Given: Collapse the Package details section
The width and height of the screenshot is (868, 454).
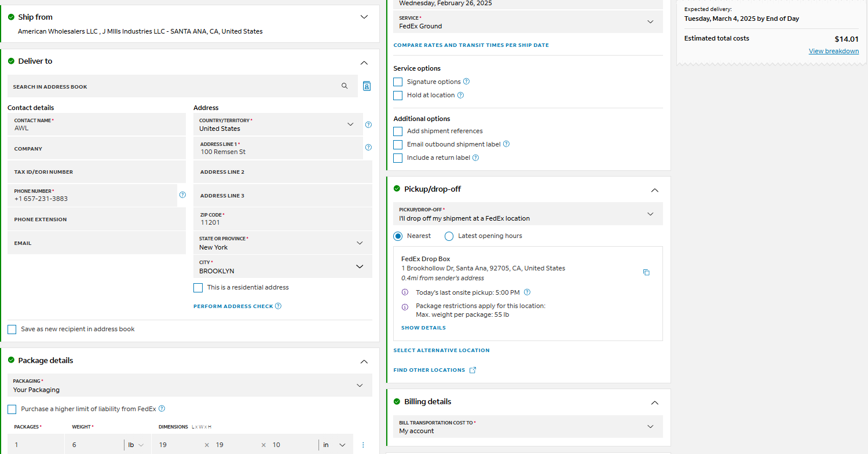Looking at the screenshot, I should click(364, 362).
